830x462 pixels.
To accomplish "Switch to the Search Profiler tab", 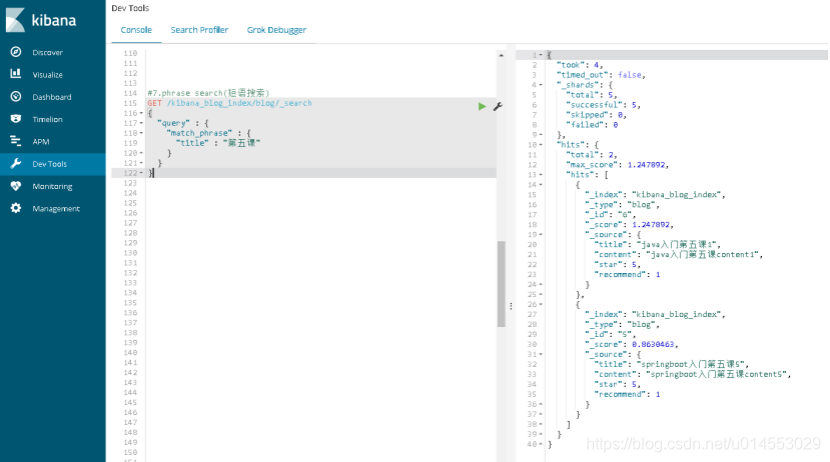I will point(199,30).
